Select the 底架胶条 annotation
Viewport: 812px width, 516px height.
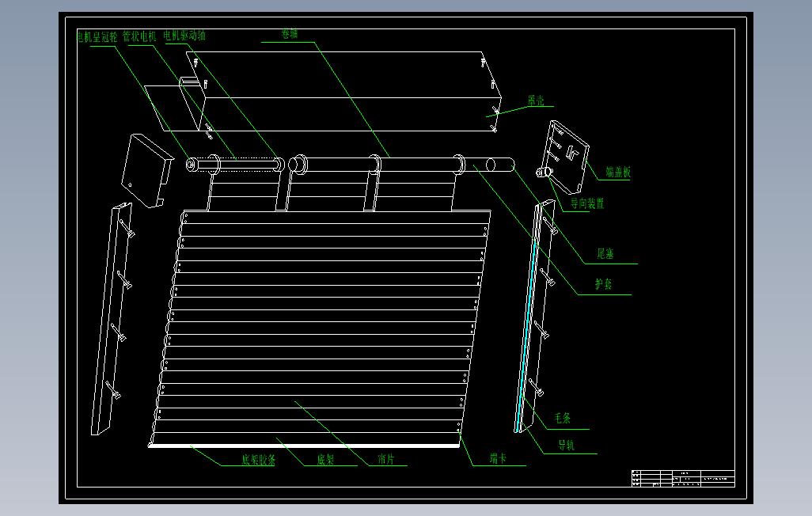coord(259,460)
